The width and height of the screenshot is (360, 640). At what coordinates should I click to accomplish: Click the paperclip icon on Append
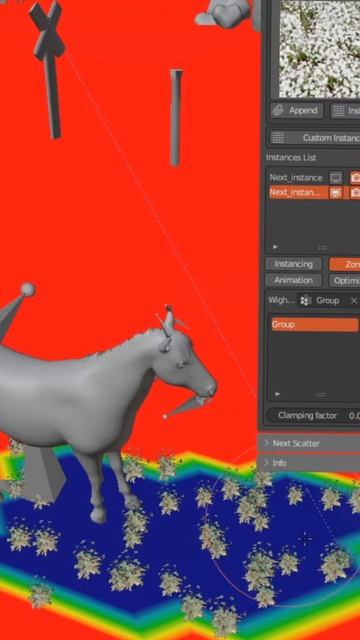tap(278, 111)
